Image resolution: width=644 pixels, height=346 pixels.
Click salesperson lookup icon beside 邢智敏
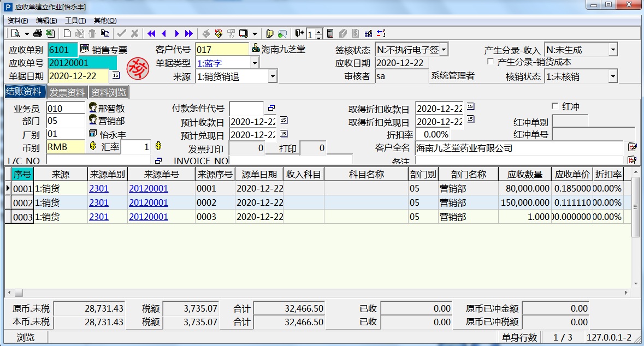[93, 108]
